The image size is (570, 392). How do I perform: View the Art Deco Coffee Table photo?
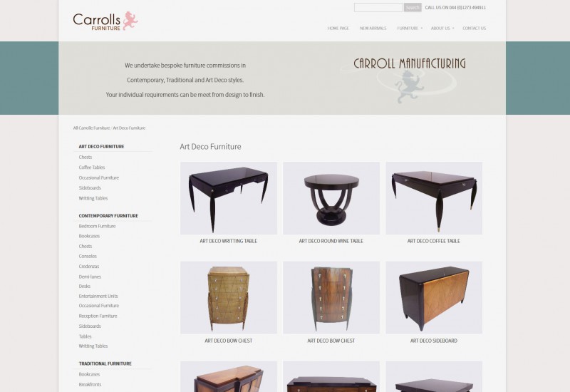(x=434, y=198)
